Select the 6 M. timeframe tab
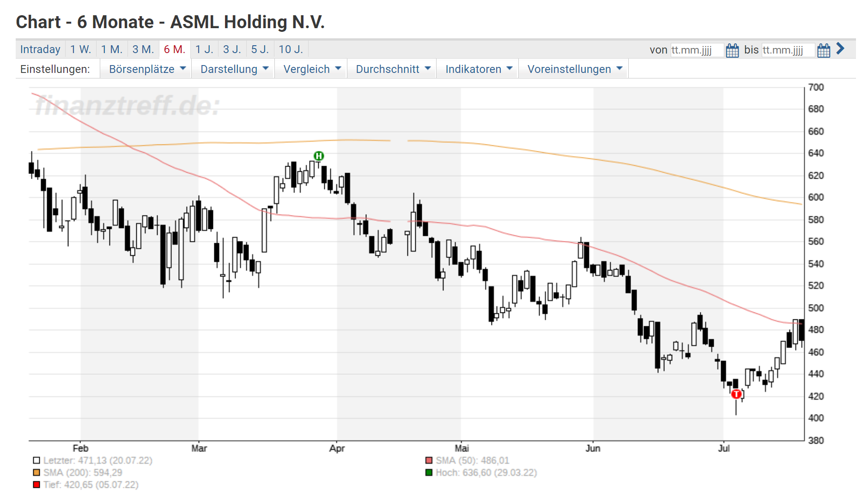Screen dimensions: 868x504 coord(175,49)
